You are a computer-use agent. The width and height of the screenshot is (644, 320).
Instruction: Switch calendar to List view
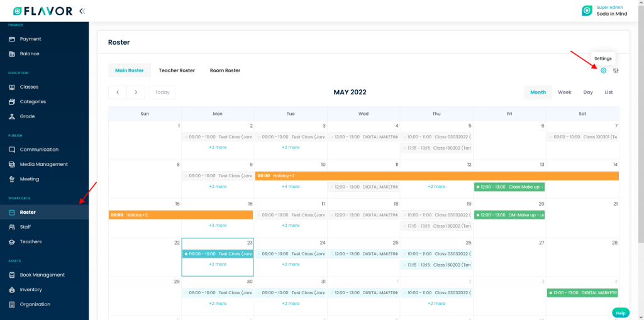[x=608, y=92]
